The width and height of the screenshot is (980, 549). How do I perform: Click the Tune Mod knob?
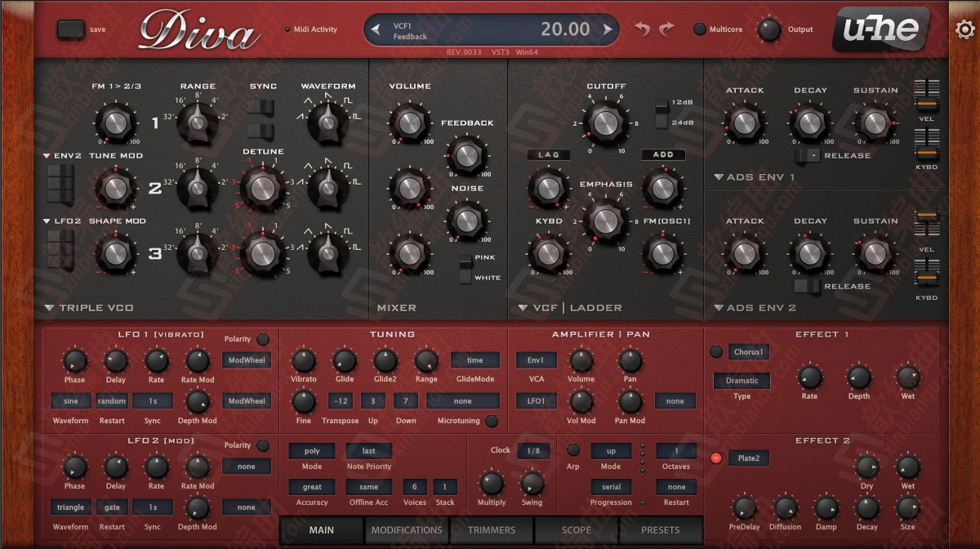pyautogui.click(x=115, y=188)
